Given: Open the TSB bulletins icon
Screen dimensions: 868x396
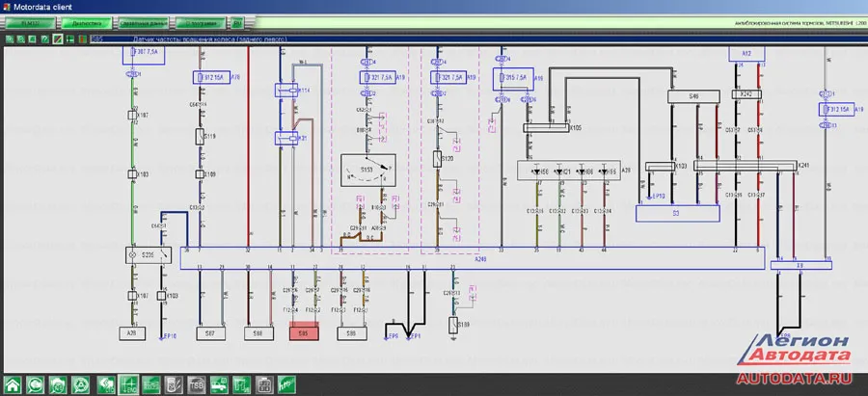Looking at the screenshot, I should [x=197, y=384].
